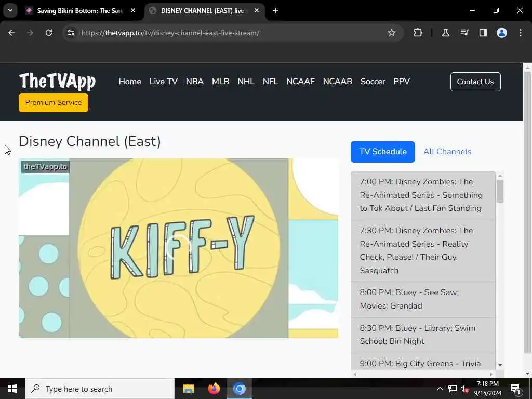Image resolution: width=532 pixels, height=399 pixels.
Task: Click the Contact Us button
Action: coord(475,82)
